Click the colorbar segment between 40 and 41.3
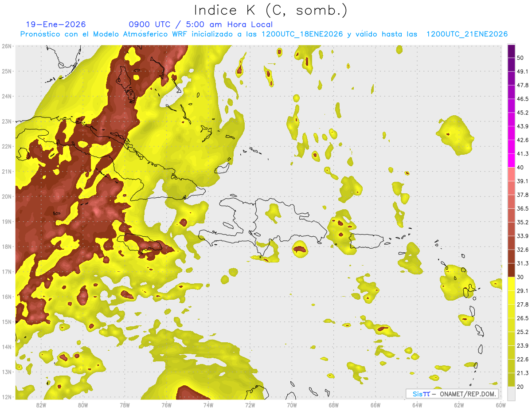 (x=511, y=160)
